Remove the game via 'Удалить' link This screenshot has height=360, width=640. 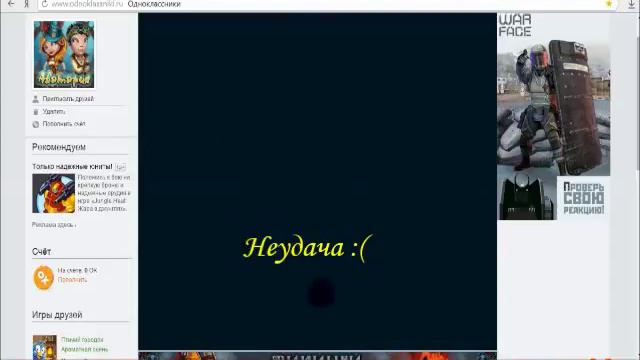(54, 111)
